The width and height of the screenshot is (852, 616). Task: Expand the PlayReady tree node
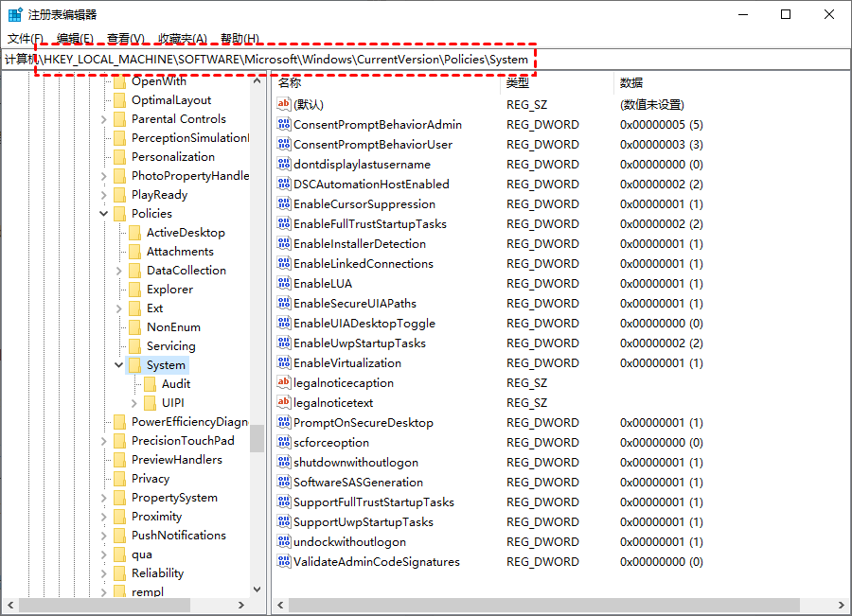(x=104, y=195)
